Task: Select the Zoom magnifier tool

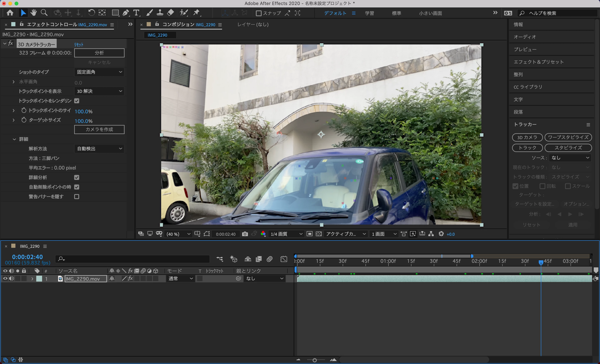Action: coord(44,13)
